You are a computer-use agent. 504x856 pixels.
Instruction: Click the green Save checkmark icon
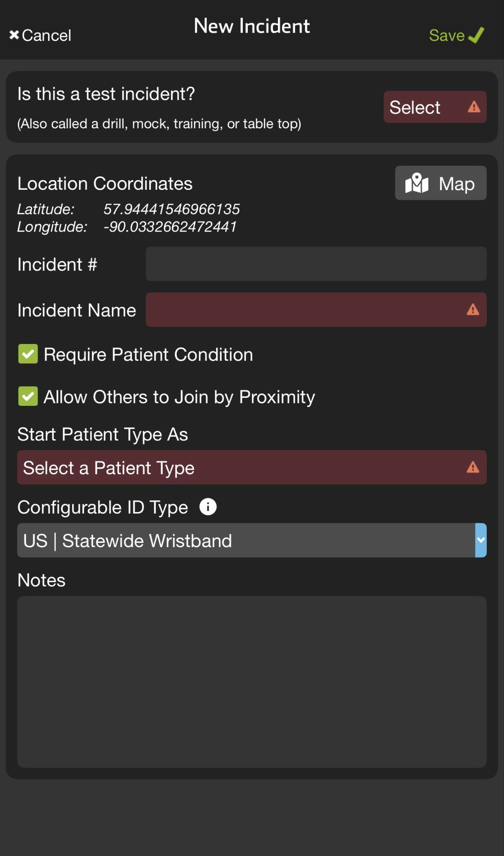tap(476, 36)
